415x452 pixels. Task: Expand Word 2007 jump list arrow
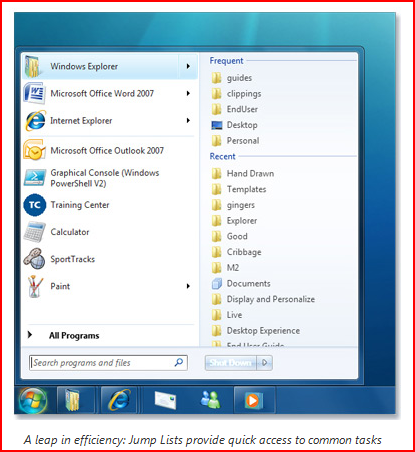click(x=188, y=93)
